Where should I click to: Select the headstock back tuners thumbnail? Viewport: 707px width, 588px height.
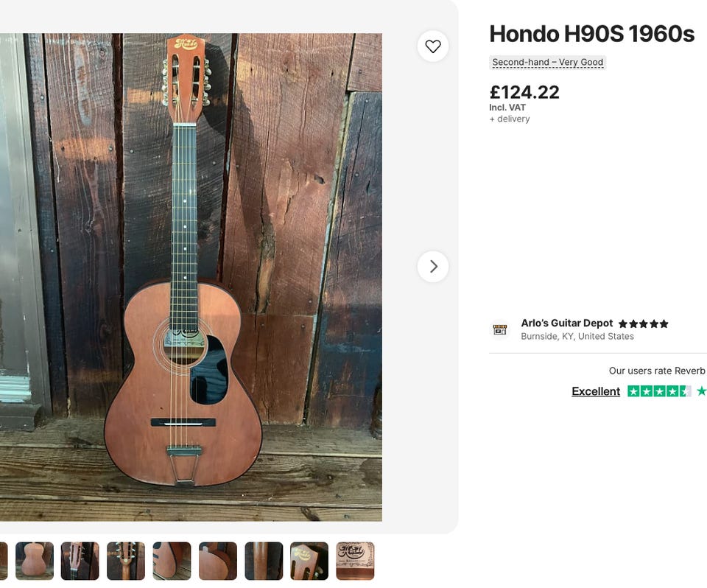(x=126, y=561)
